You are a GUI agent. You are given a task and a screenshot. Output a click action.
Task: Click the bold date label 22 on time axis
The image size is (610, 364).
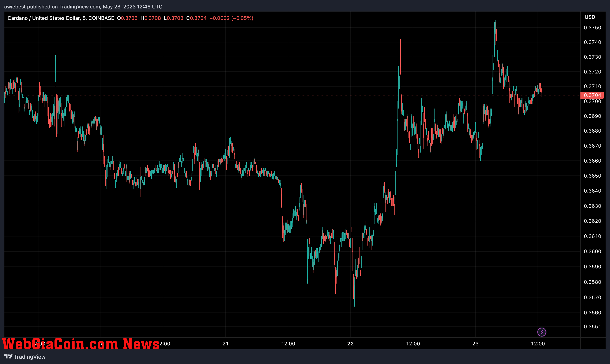[350, 344]
